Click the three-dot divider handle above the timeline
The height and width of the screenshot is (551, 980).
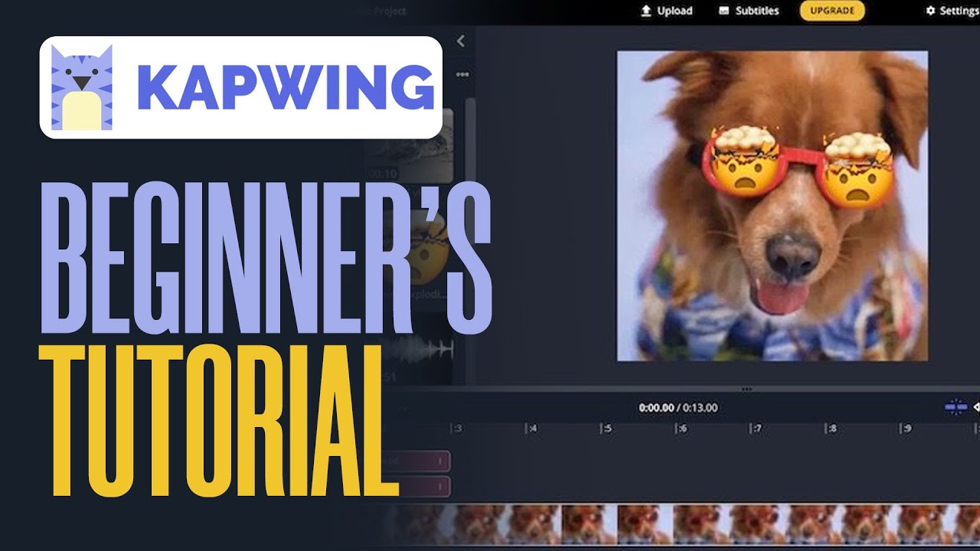point(746,389)
